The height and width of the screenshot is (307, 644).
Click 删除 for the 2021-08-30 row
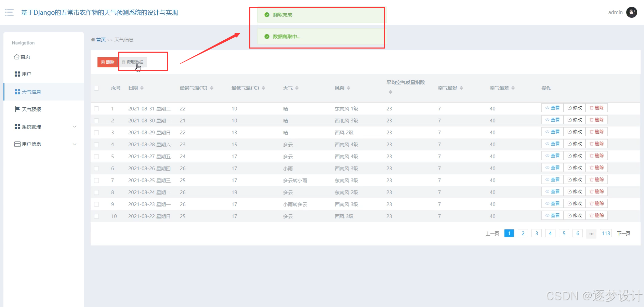597,120
